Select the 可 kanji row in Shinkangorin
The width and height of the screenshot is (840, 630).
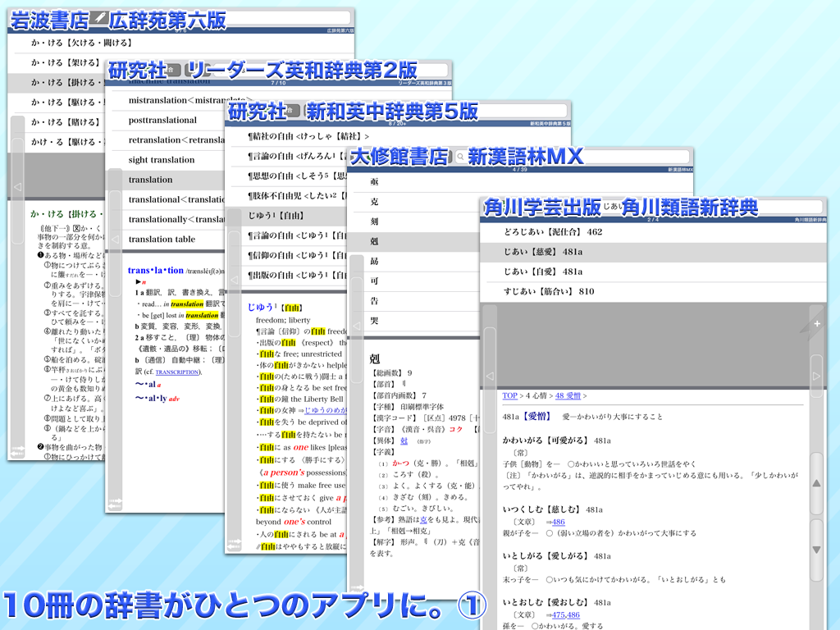(415, 281)
